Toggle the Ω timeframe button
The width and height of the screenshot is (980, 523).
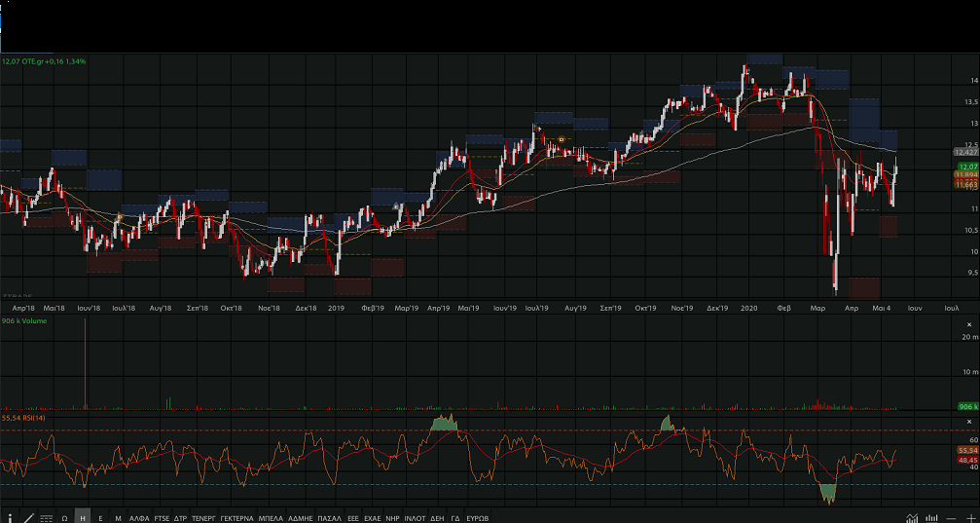(x=64, y=517)
